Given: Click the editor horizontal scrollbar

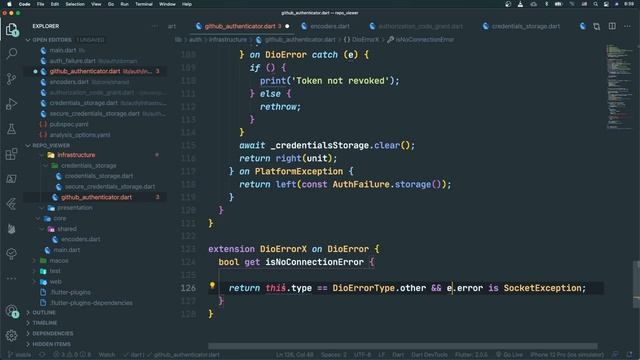Looking at the screenshot, I should [402, 346].
